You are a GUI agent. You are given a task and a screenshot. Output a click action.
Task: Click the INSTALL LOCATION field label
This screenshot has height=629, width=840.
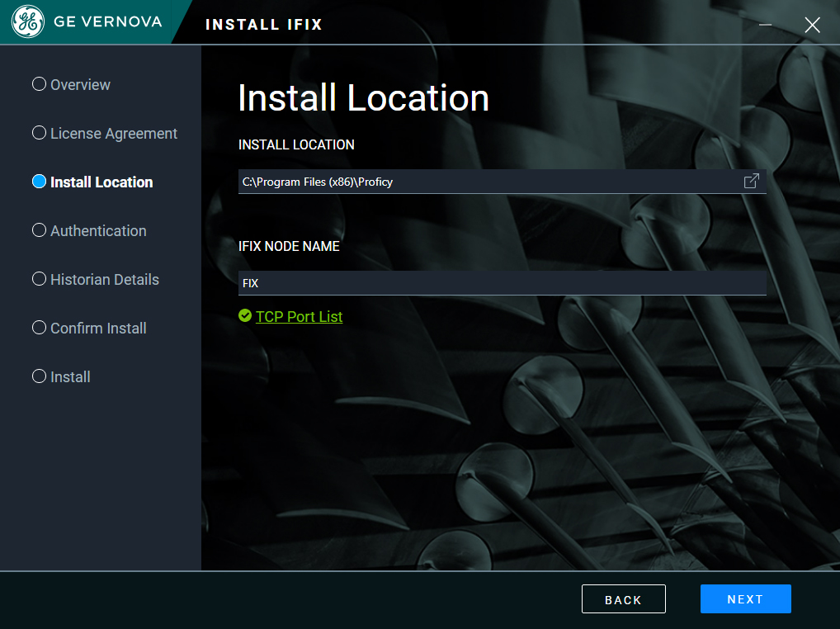(x=296, y=144)
